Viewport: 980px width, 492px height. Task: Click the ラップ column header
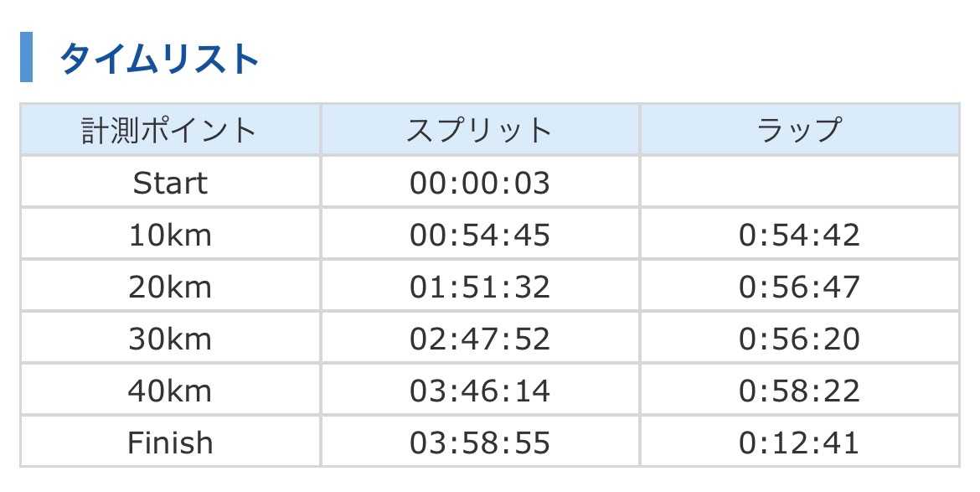coord(799,131)
